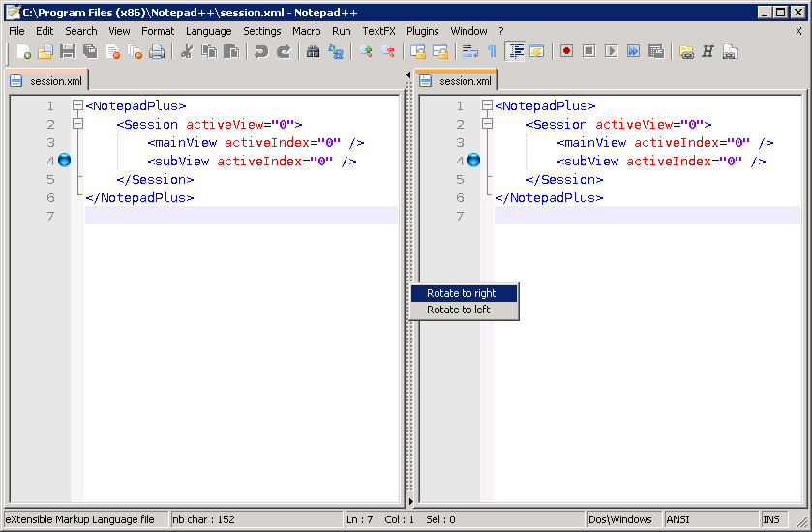
Task: Start macro recording with red dot icon
Action: click(566, 51)
